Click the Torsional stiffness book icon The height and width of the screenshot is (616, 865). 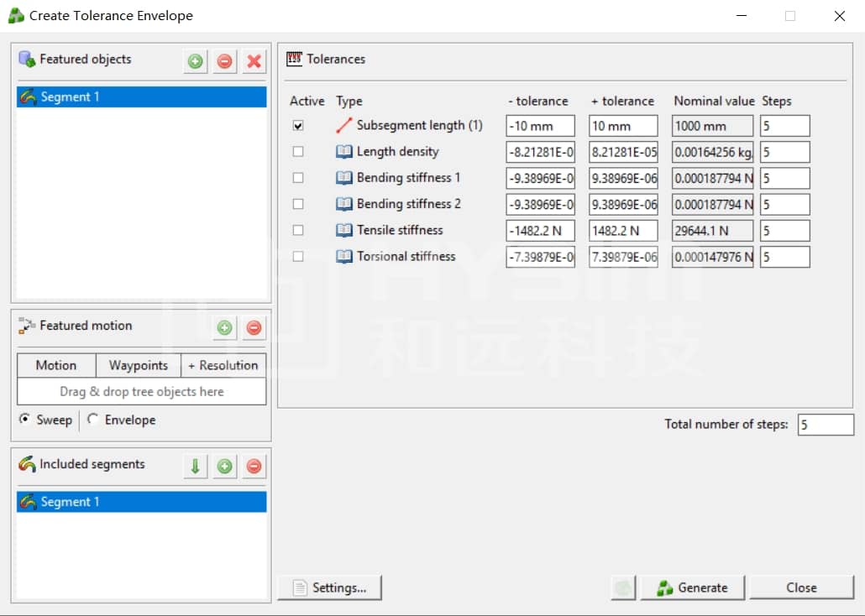343,257
